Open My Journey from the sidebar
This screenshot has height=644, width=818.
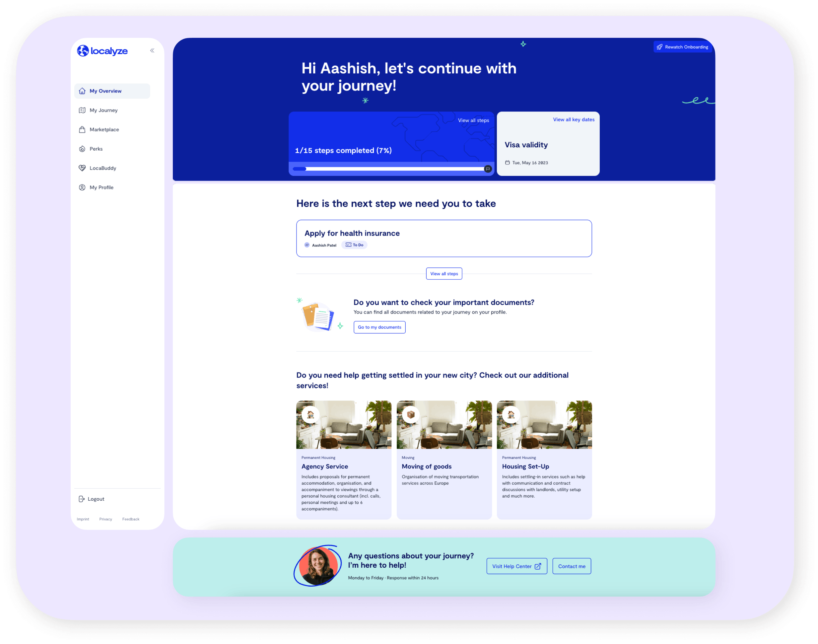[x=104, y=110]
